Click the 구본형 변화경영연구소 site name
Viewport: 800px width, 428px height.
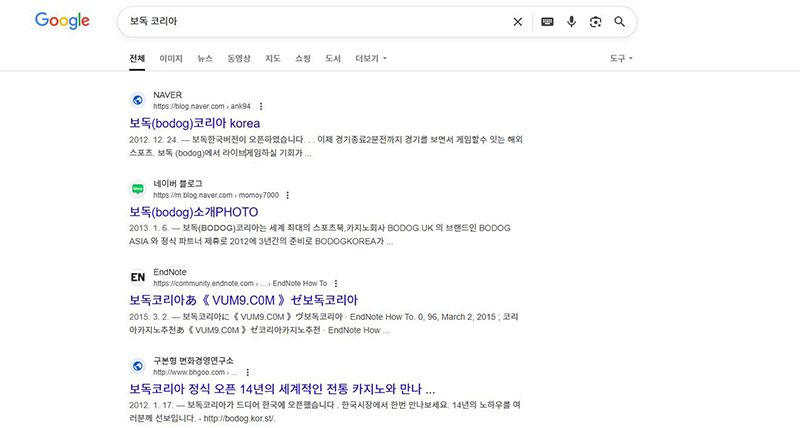pos(193,361)
